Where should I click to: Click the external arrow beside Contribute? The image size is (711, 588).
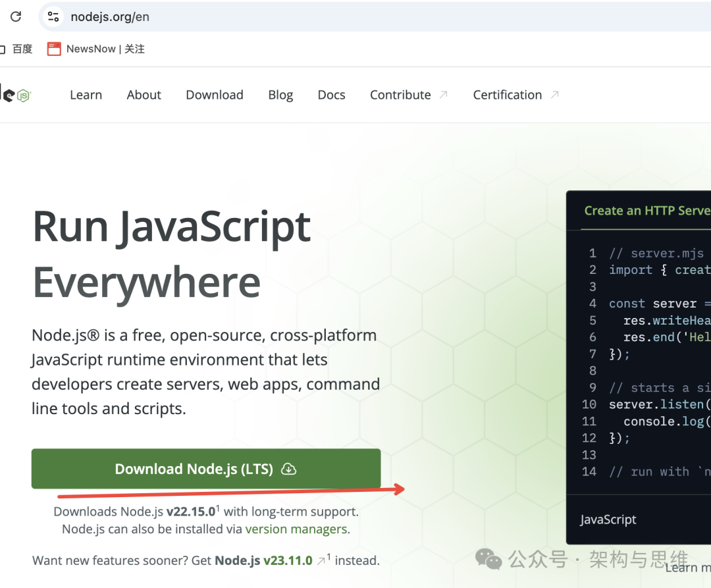444,94
